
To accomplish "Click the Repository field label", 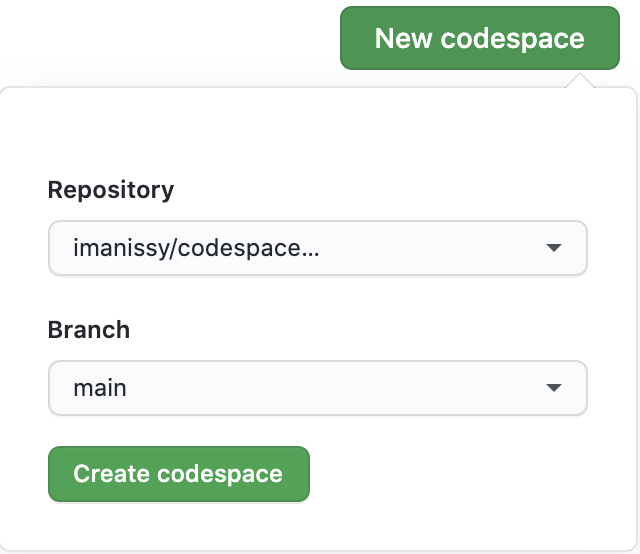I will (x=111, y=190).
